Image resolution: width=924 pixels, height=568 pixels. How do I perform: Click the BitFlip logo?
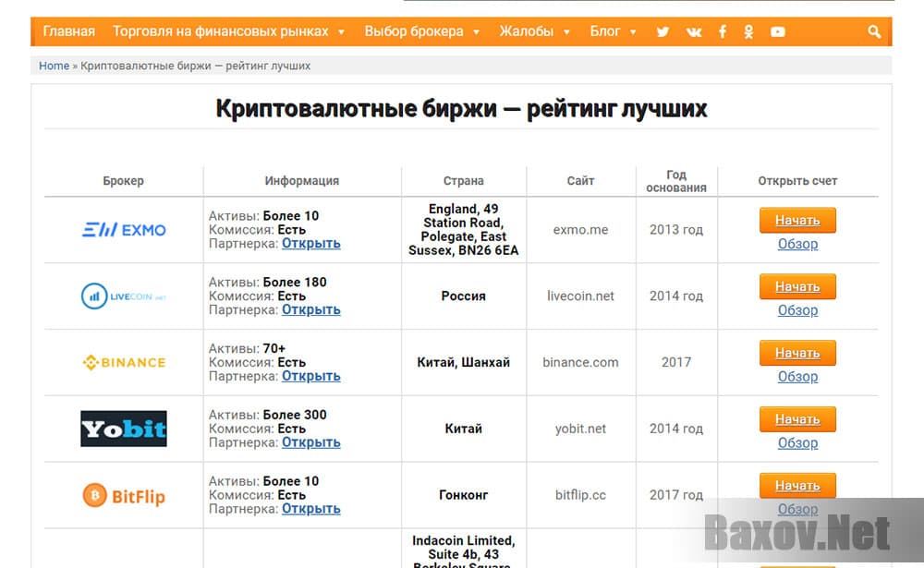click(x=124, y=496)
